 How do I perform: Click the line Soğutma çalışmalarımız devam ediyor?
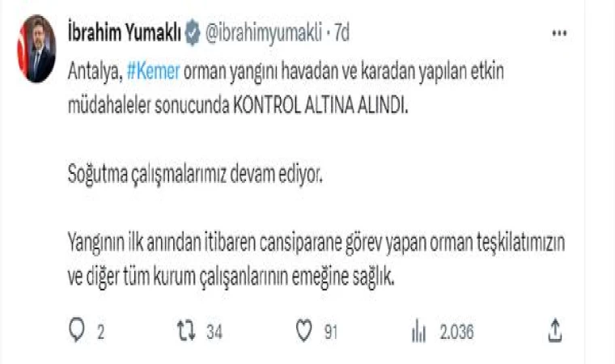195,174
